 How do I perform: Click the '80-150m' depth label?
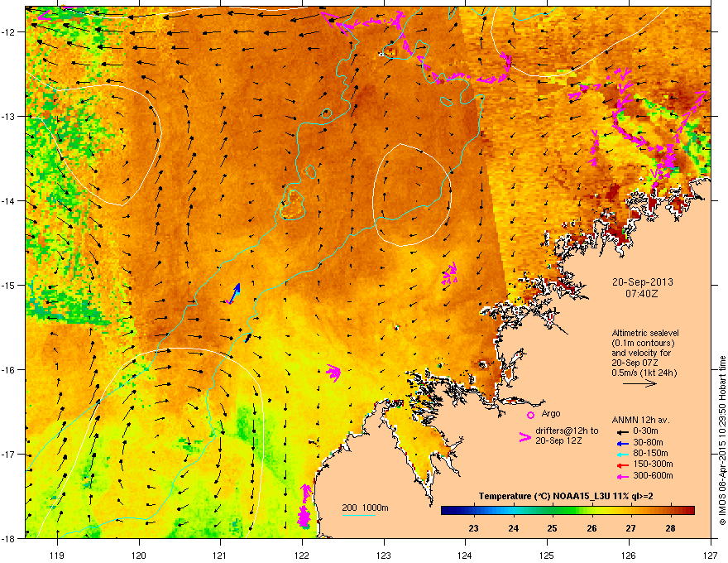pyautogui.click(x=650, y=454)
